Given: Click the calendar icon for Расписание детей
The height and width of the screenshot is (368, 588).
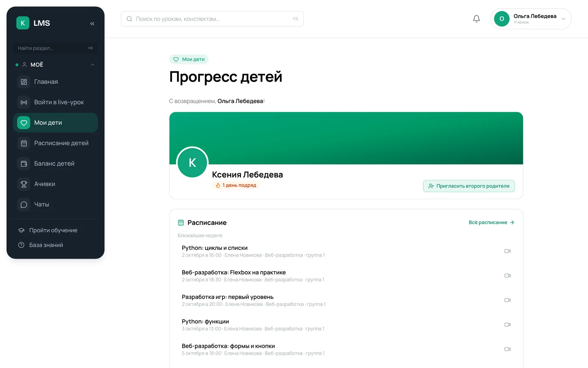Looking at the screenshot, I should [24, 143].
